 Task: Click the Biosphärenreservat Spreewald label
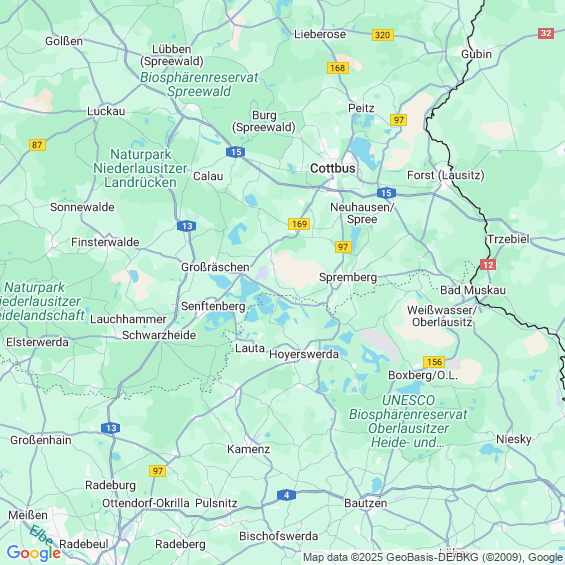click(199, 84)
